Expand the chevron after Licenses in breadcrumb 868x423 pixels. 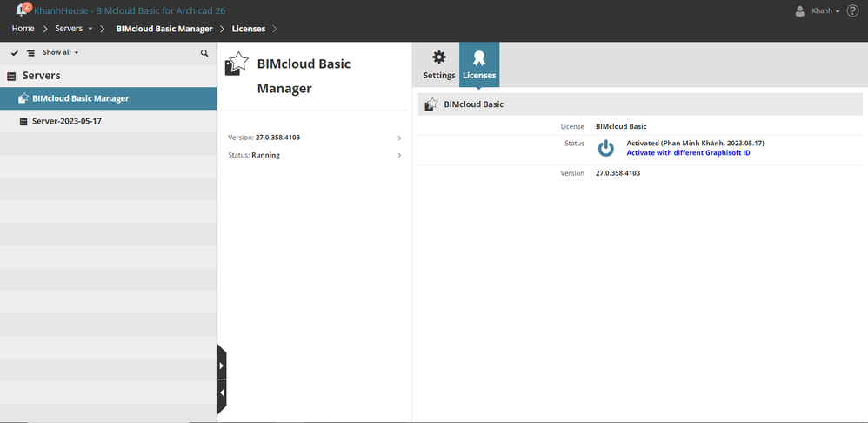tap(275, 29)
